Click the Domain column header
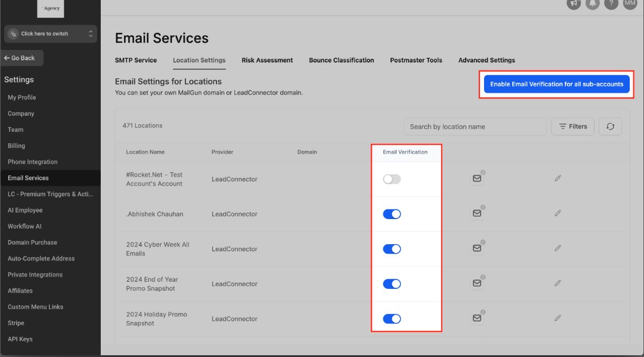The height and width of the screenshot is (357, 644). point(307,152)
